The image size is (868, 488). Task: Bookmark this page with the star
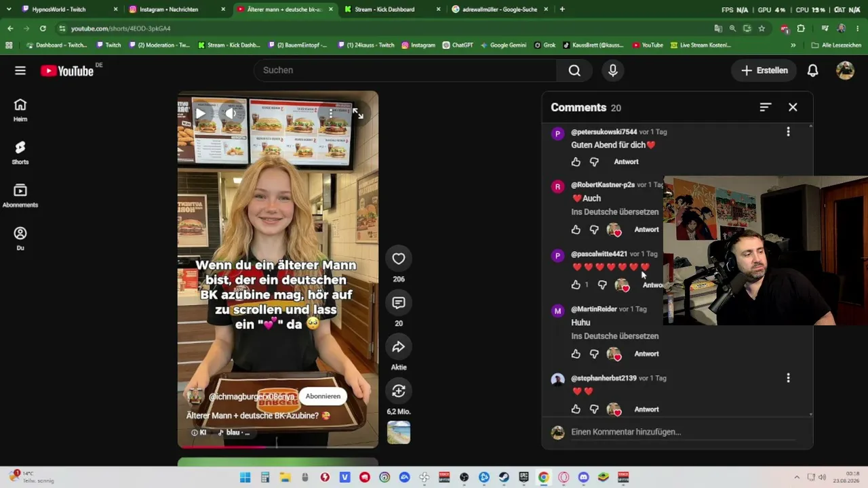[x=762, y=28]
